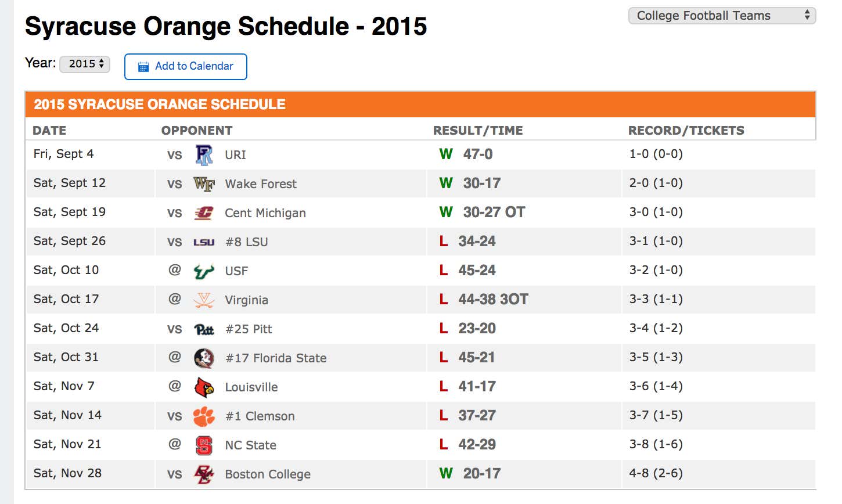Click the Boston College eagle logo
Screen dimensions: 842x504
[204, 474]
